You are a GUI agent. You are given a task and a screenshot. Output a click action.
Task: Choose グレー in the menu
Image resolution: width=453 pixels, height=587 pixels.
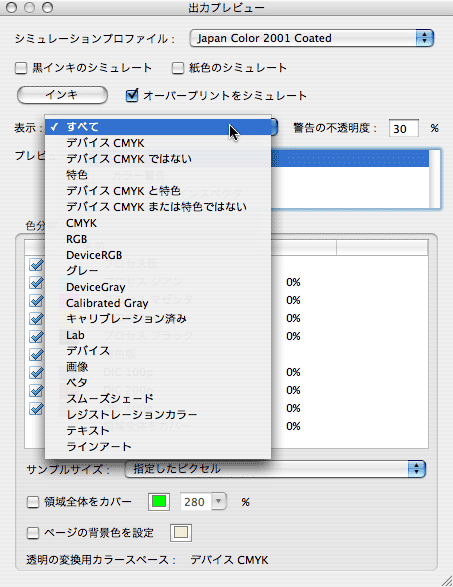[158, 271]
